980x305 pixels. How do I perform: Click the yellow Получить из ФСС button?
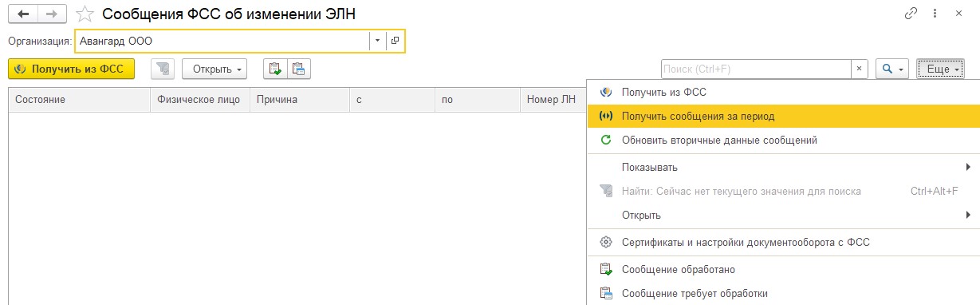point(71,69)
